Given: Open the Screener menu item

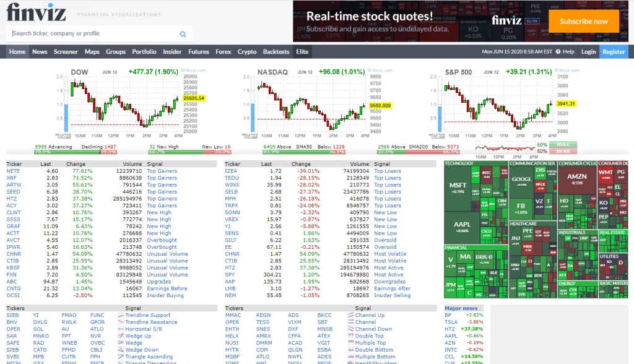Looking at the screenshot, I should point(66,52).
